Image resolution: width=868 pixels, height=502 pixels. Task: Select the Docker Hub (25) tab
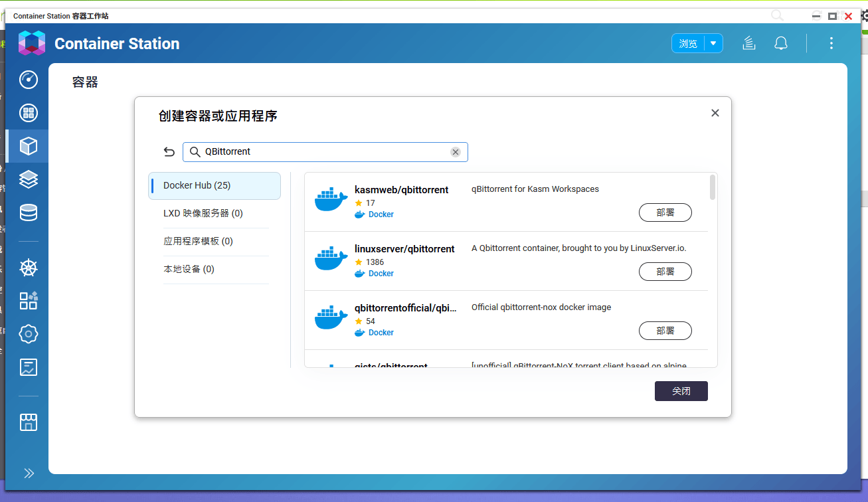[x=215, y=186]
